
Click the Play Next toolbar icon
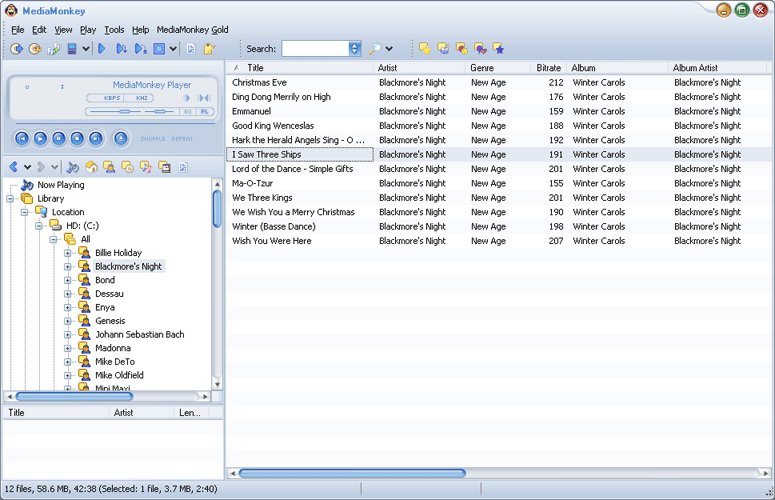pyautogui.click(x=121, y=48)
